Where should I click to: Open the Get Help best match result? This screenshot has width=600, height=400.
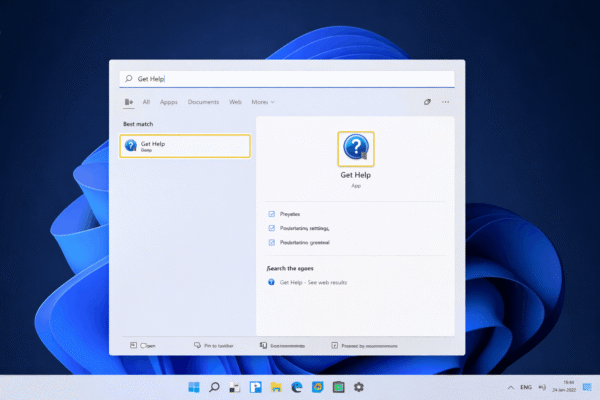pos(185,146)
